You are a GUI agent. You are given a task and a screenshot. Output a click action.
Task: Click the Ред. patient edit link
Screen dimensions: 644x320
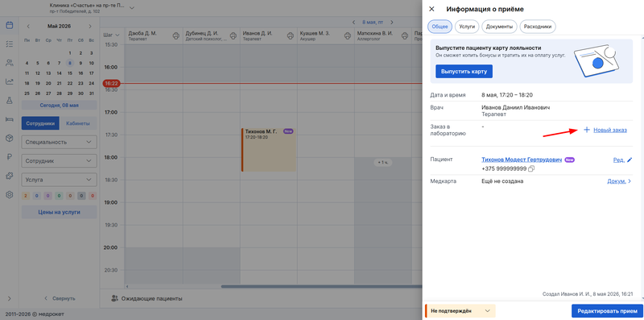coord(618,160)
